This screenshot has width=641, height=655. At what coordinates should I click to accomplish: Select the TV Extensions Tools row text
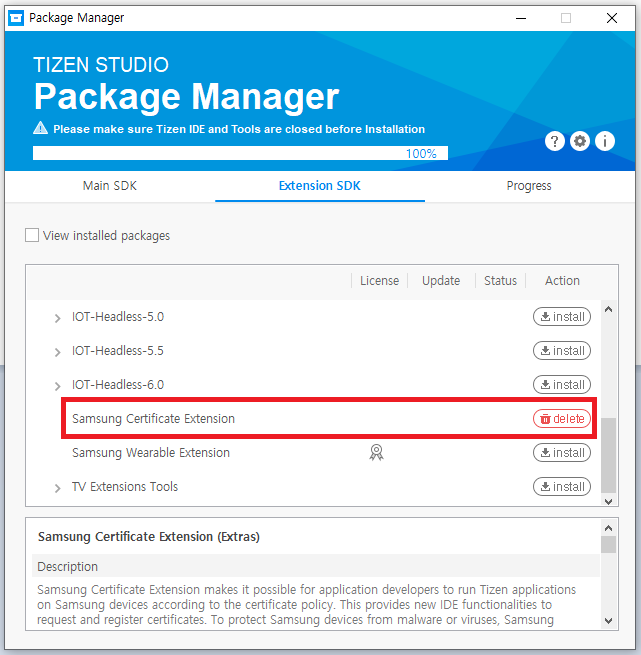coord(125,486)
